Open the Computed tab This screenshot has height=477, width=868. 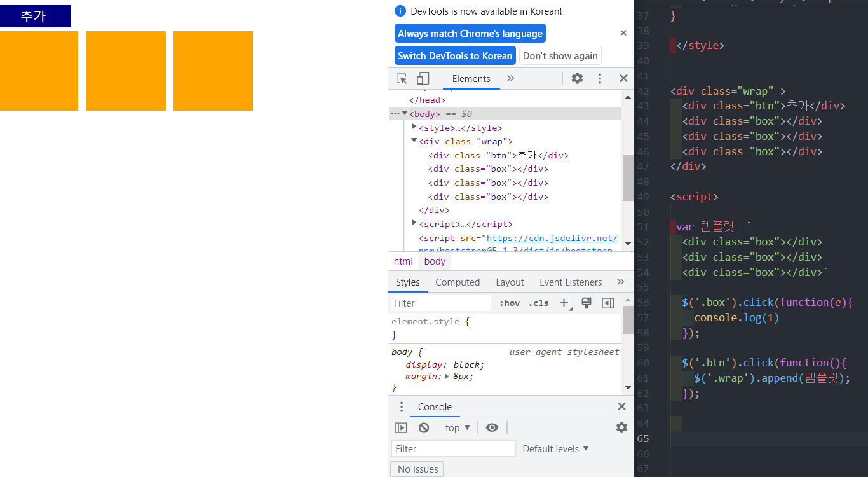[458, 282]
